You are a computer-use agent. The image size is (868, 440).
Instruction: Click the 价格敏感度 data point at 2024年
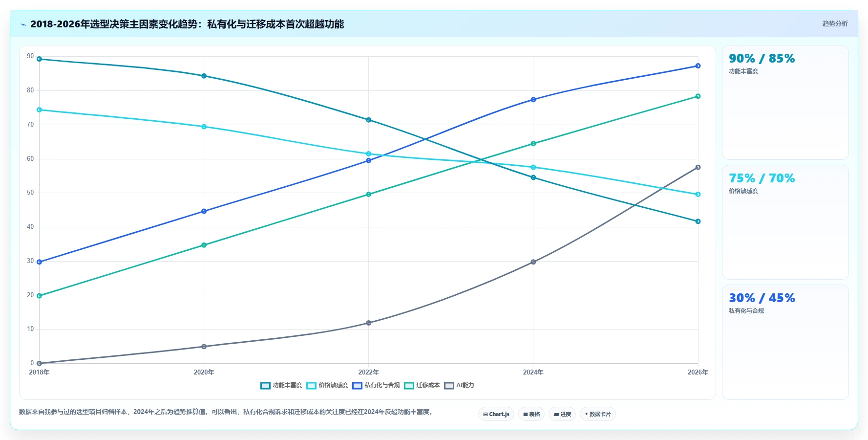click(533, 167)
